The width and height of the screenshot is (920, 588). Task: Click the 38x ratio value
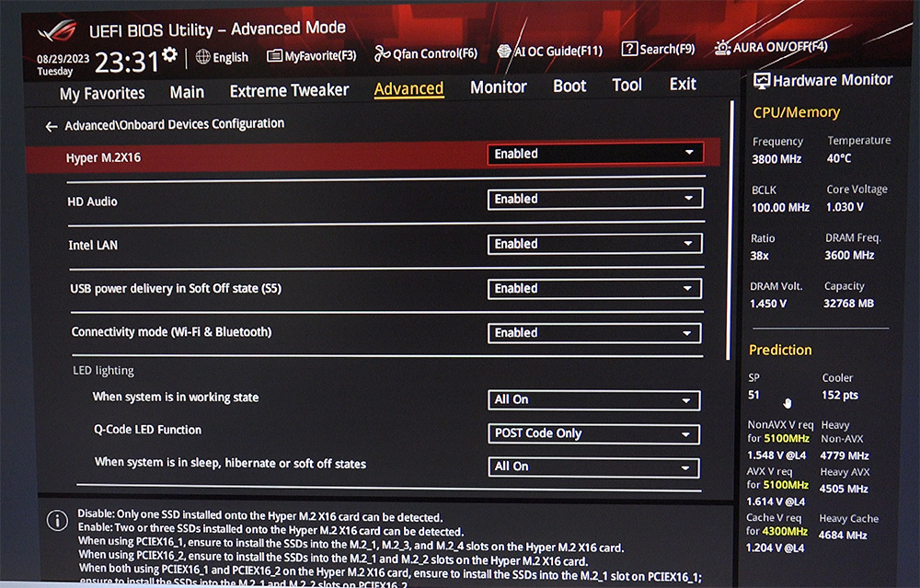759,256
